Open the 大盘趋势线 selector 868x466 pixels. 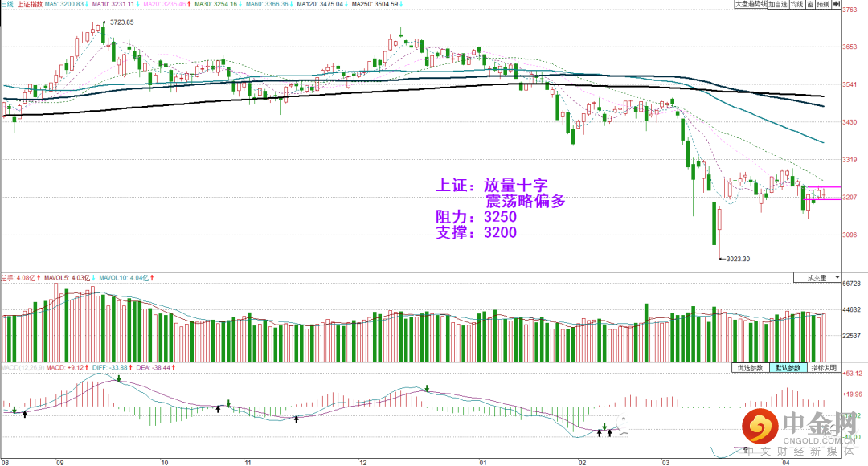751,4
